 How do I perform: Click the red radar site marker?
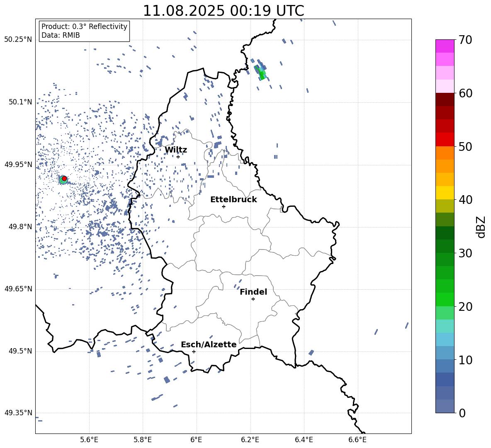click(x=64, y=179)
